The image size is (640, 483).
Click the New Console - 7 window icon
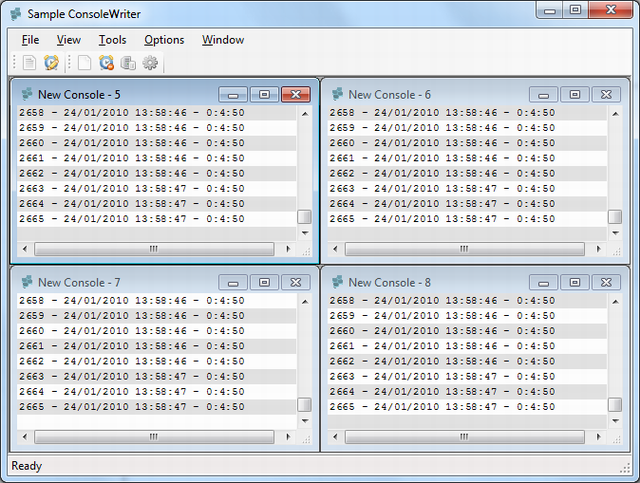(x=27, y=282)
